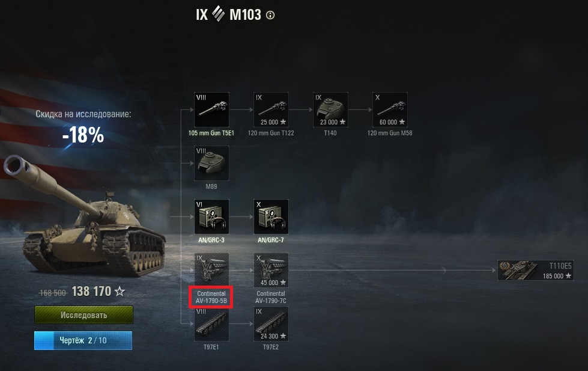The height and width of the screenshot is (371, 588).
Task: Click the AN/GRC-3 radio icon
Action: [x=211, y=216]
